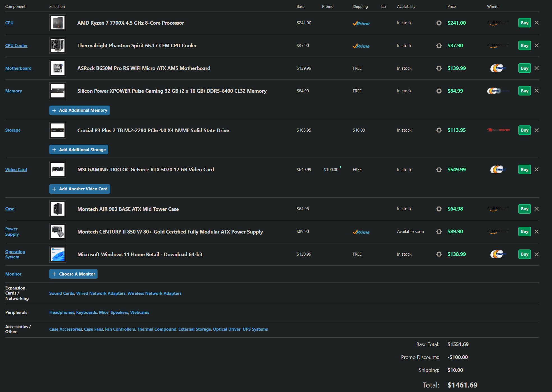Add Additional Memory
Viewport: 552px width, 392px height.
(x=80, y=110)
